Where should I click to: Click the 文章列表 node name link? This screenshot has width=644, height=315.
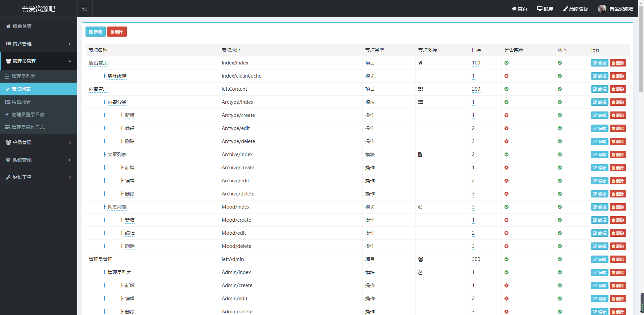coord(117,154)
